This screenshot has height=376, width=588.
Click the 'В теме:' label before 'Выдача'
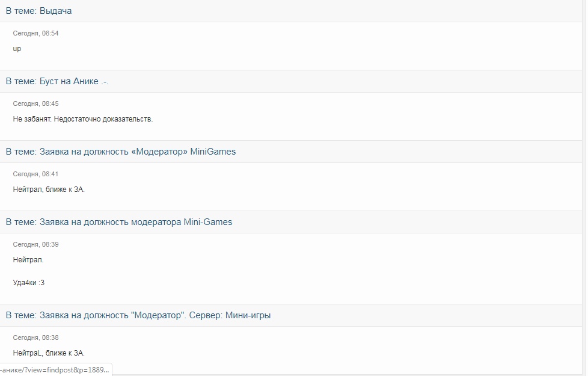pyautogui.click(x=22, y=11)
